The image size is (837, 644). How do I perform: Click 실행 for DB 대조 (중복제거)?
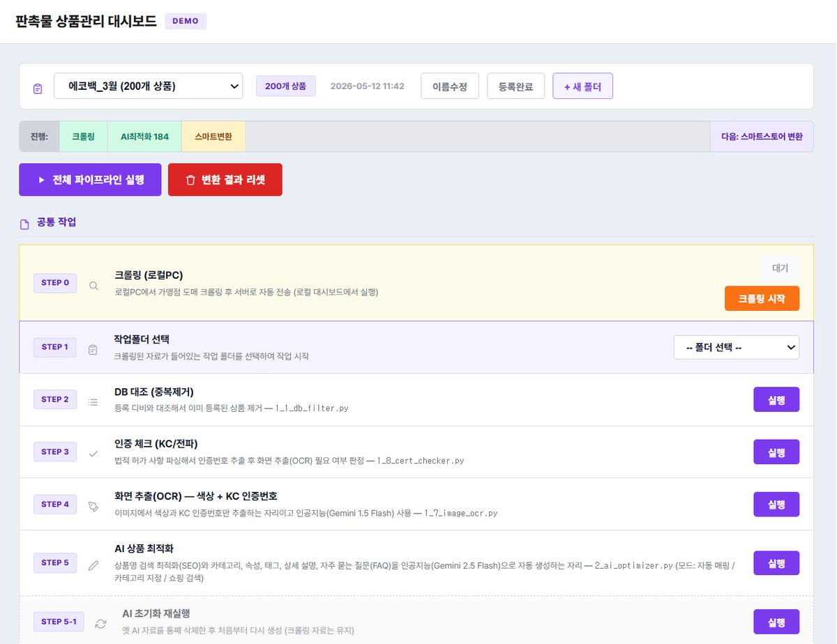coord(776,400)
